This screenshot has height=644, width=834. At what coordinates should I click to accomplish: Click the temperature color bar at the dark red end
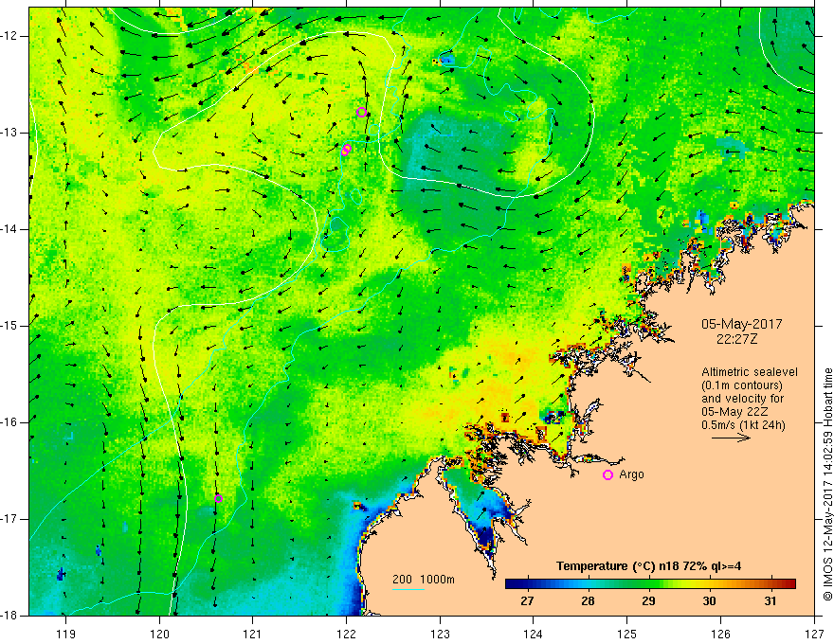pyautogui.click(x=789, y=583)
